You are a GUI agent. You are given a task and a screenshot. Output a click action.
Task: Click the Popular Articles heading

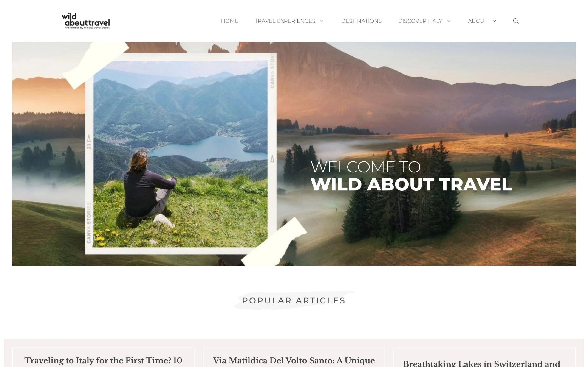click(x=294, y=300)
